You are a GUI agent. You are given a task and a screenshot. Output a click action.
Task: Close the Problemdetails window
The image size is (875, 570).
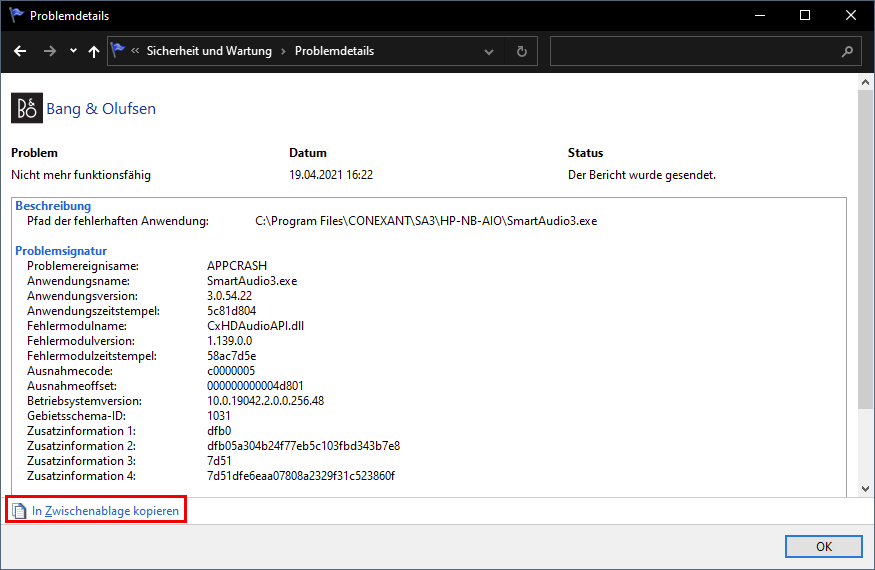point(850,16)
